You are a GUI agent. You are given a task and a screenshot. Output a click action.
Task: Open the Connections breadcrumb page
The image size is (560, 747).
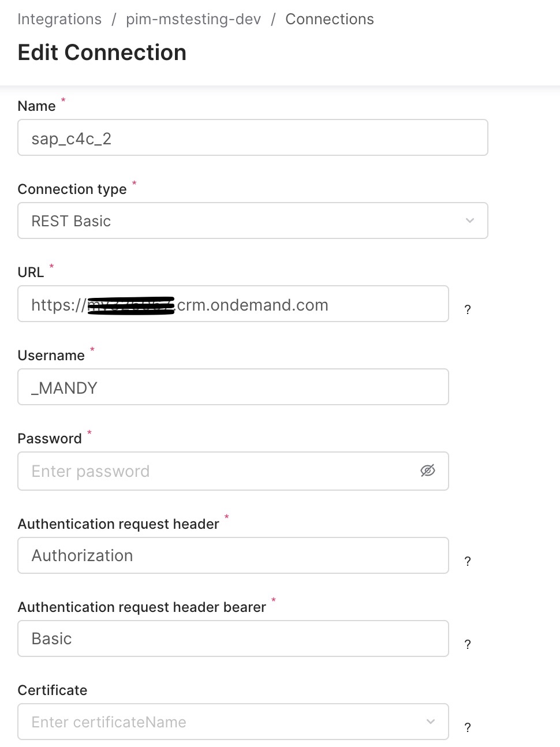click(329, 19)
